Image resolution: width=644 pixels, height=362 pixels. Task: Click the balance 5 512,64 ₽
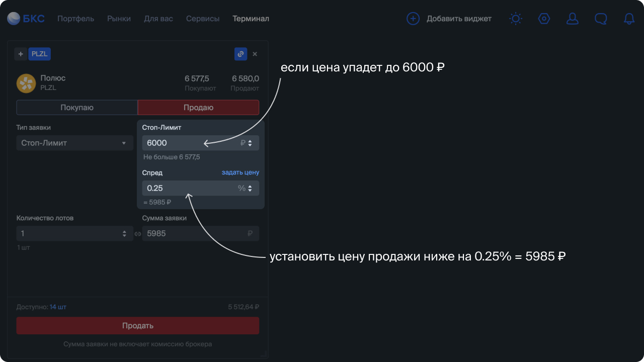tap(244, 307)
